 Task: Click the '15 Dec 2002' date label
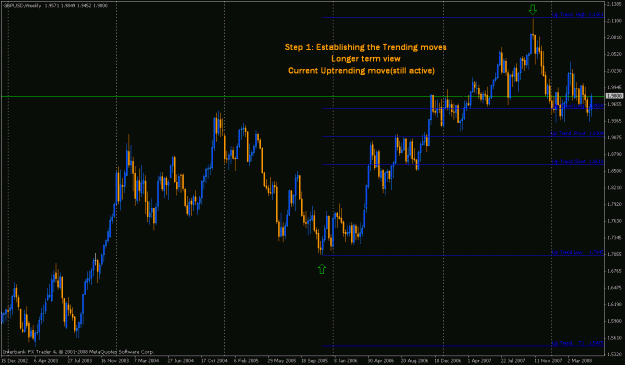pos(14,360)
